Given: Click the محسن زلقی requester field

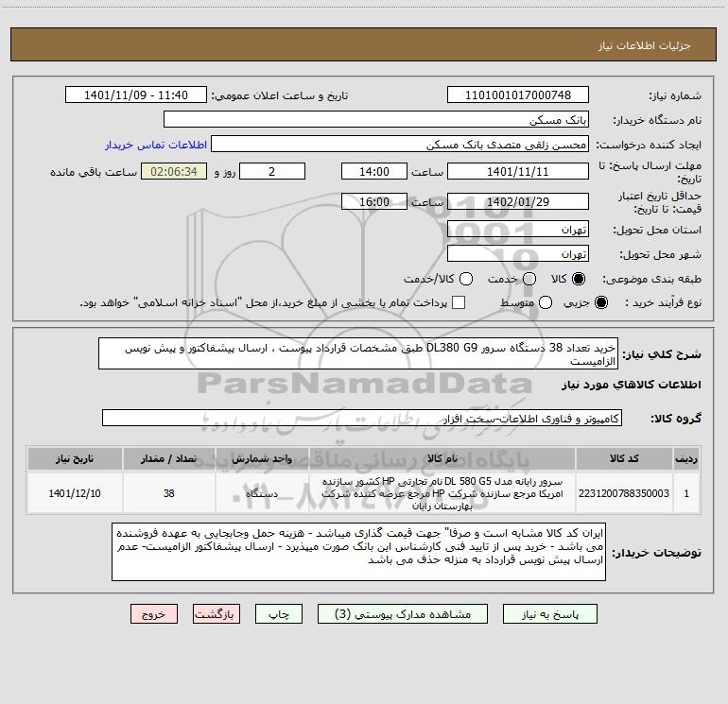Looking at the screenshot, I should click(400, 144).
